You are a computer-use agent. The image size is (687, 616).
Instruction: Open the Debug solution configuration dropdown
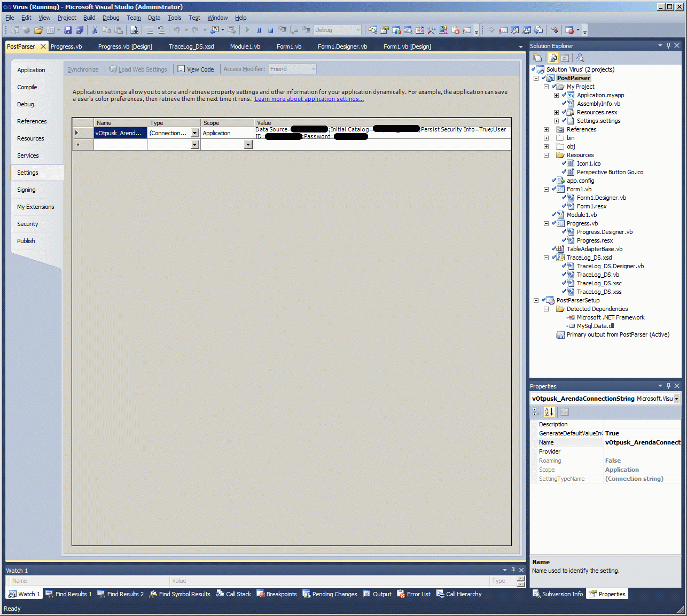[x=358, y=30]
